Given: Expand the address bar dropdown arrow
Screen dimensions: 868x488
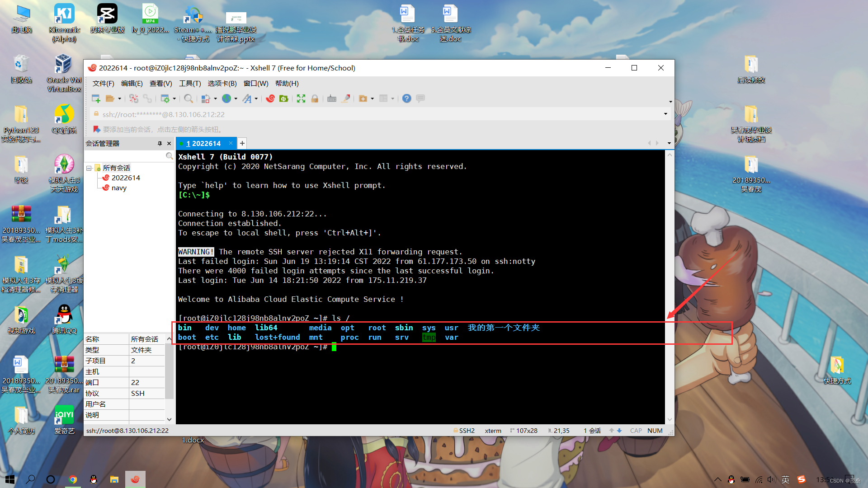Looking at the screenshot, I should coord(665,114).
